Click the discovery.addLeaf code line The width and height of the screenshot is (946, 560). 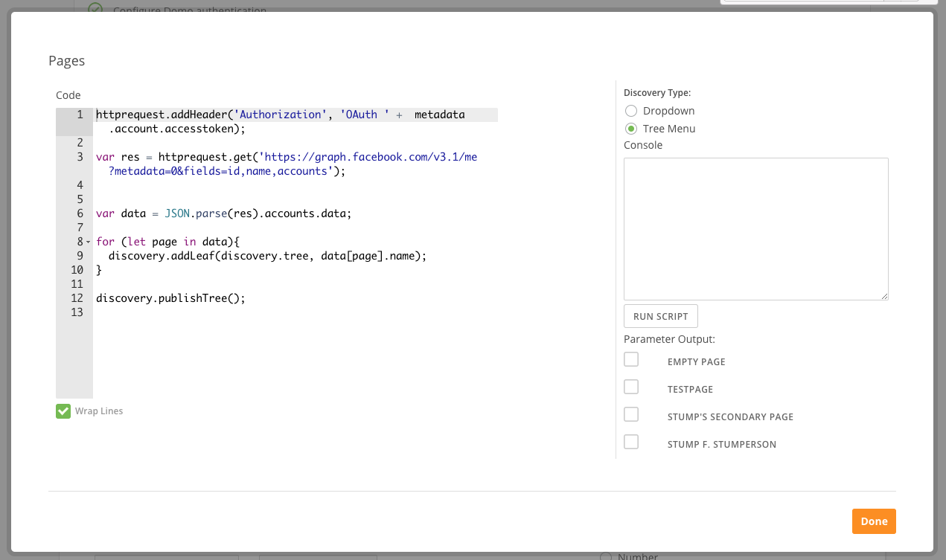click(x=267, y=256)
